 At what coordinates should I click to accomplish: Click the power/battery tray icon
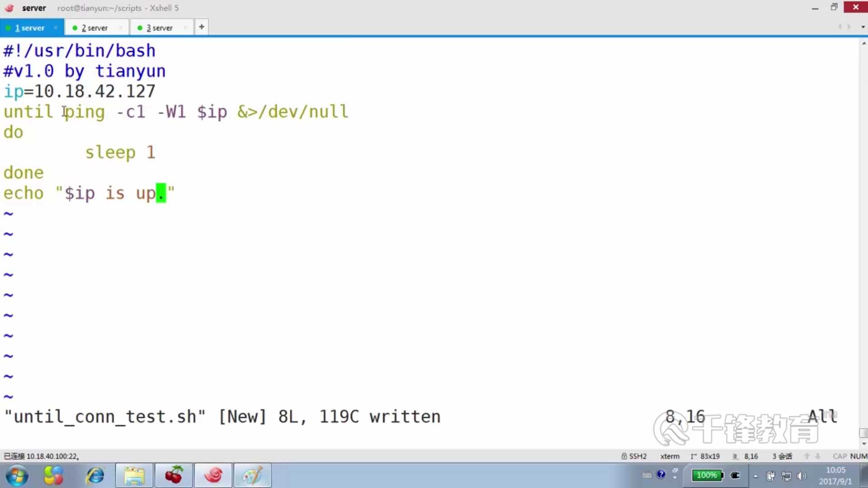[x=771, y=476]
